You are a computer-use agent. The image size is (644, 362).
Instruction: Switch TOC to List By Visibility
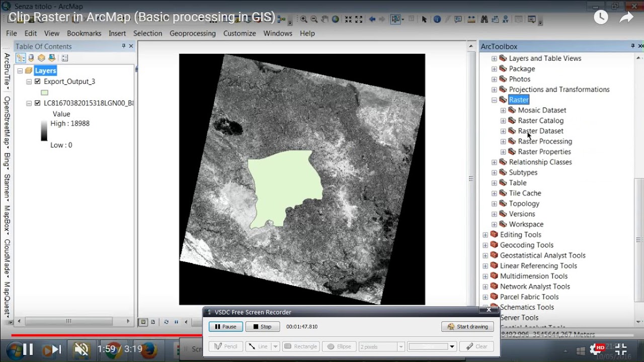(x=41, y=58)
